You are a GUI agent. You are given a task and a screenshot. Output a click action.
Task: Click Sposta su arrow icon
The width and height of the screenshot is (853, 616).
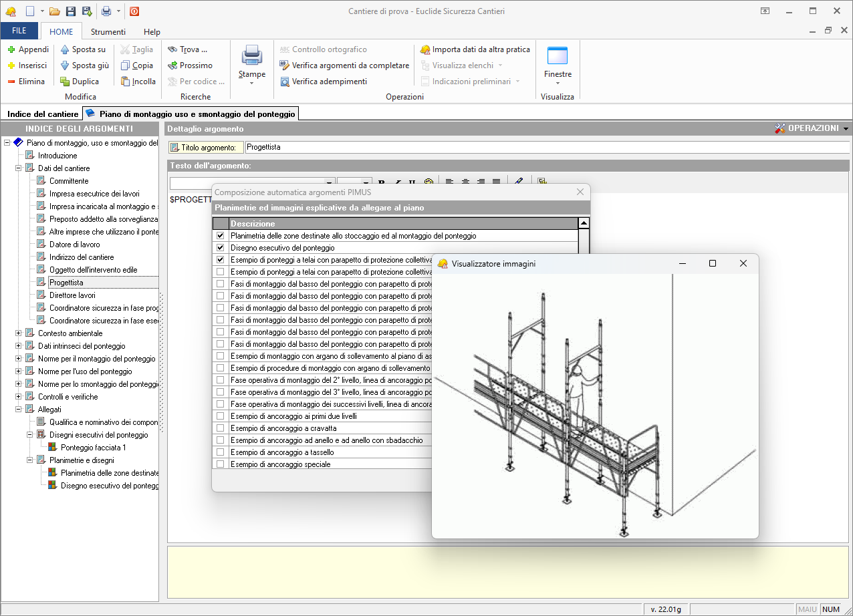click(x=65, y=49)
